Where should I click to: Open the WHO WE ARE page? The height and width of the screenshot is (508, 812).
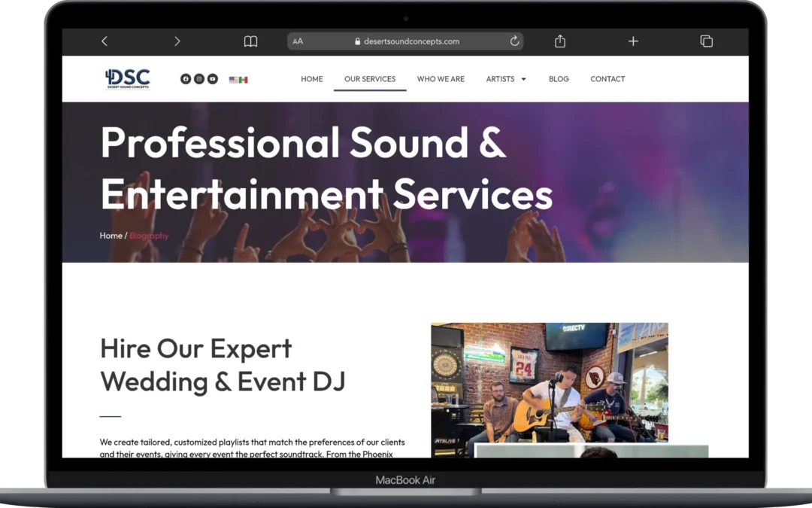[x=441, y=79]
